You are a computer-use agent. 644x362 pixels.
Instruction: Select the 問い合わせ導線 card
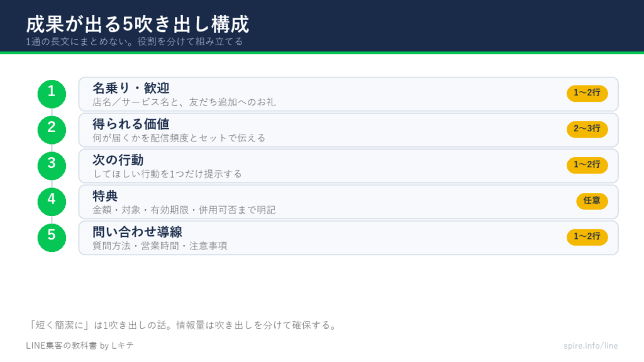(x=348, y=238)
